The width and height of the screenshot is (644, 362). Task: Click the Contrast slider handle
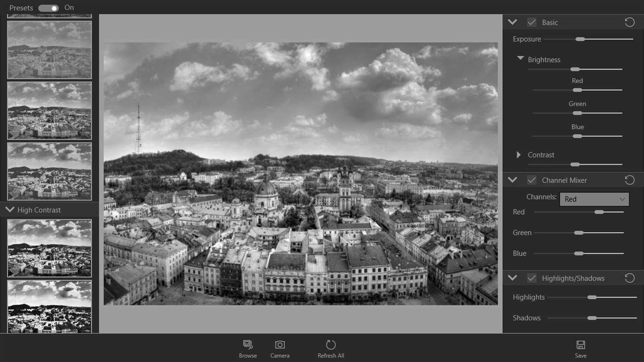[x=575, y=164]
